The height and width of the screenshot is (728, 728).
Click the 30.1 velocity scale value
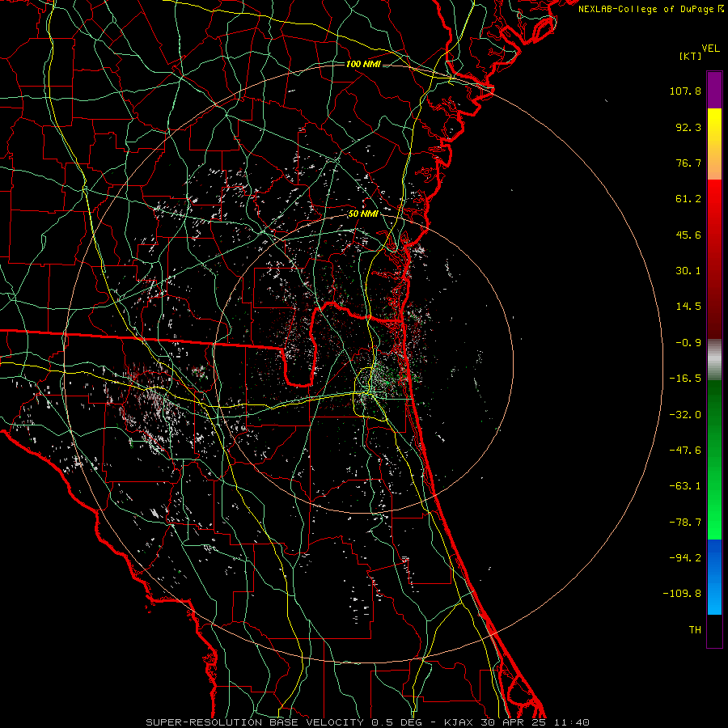click(688, 271)
